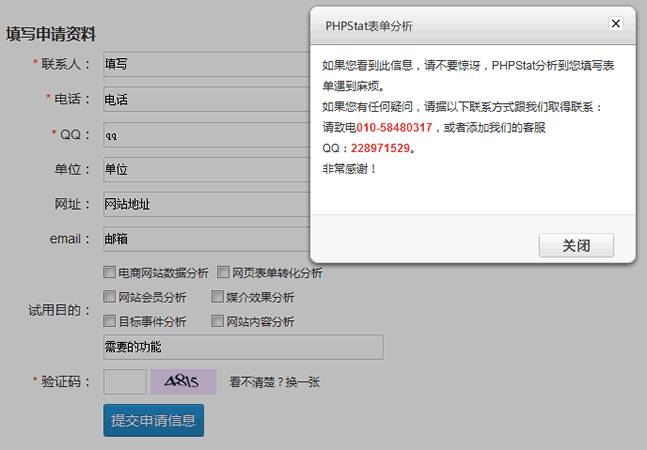Click the 需要的功能 text field
Screen dimensions: 647x450
[x=243, y=347]
